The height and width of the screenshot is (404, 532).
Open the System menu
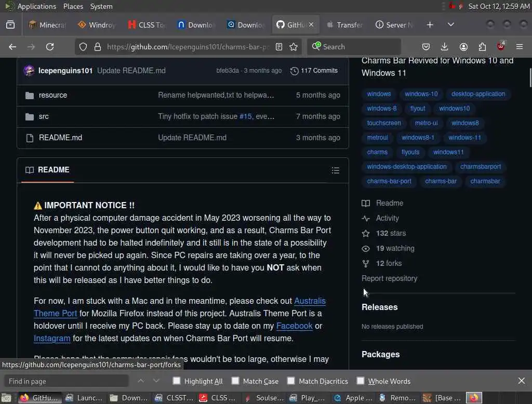[101, 6]
